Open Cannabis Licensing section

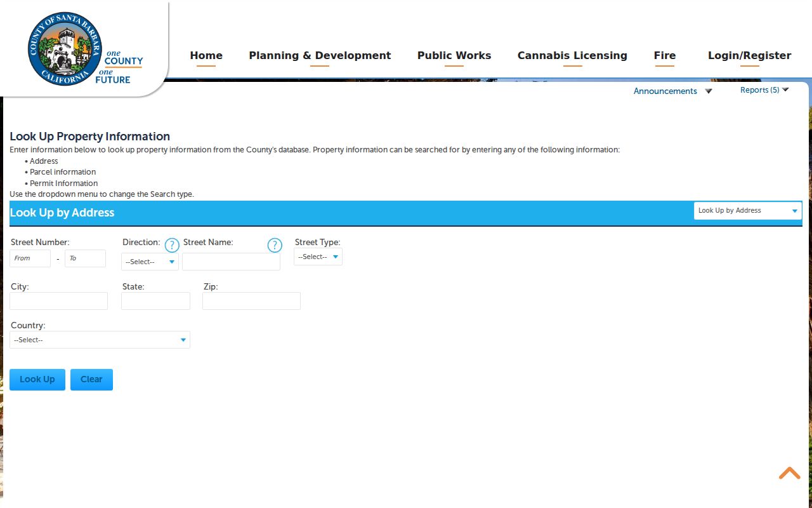point(572,56)
